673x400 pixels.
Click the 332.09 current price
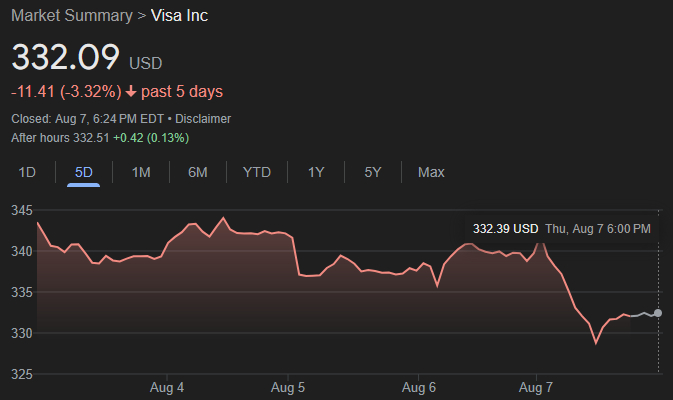click(66, 56)
